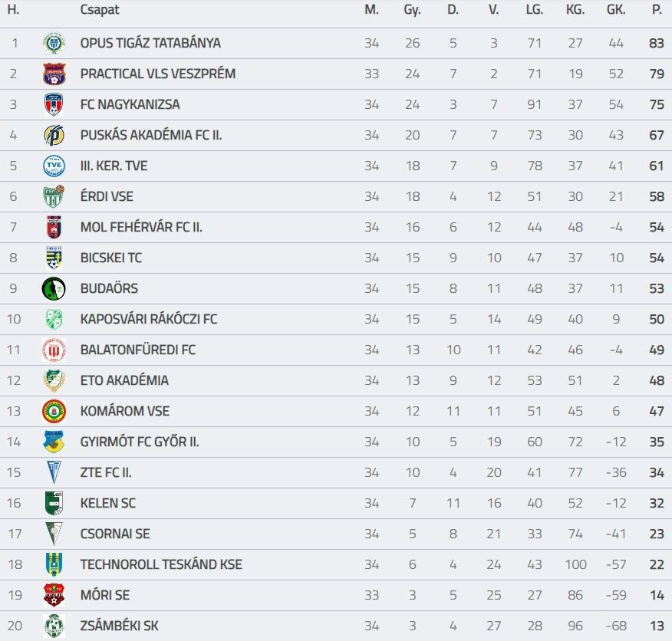This screenshot has width=672, height=641.
Task: Click the Csapat column header
Action: (100, 10)
